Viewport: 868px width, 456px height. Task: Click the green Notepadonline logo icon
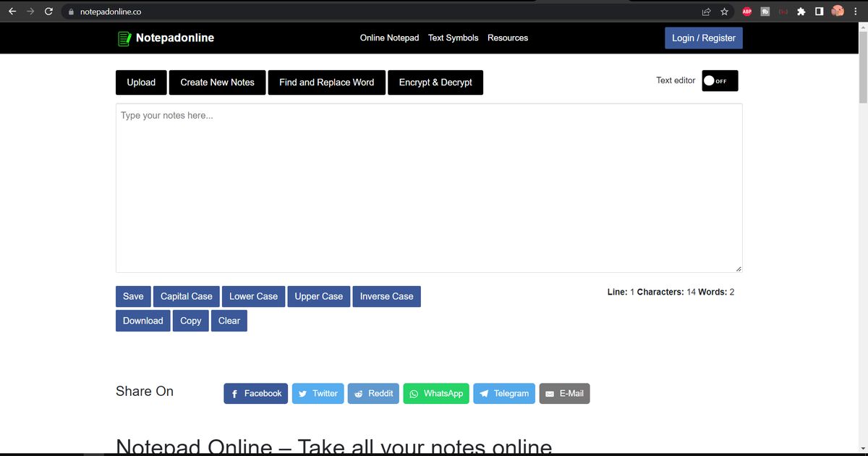point(124,38)
